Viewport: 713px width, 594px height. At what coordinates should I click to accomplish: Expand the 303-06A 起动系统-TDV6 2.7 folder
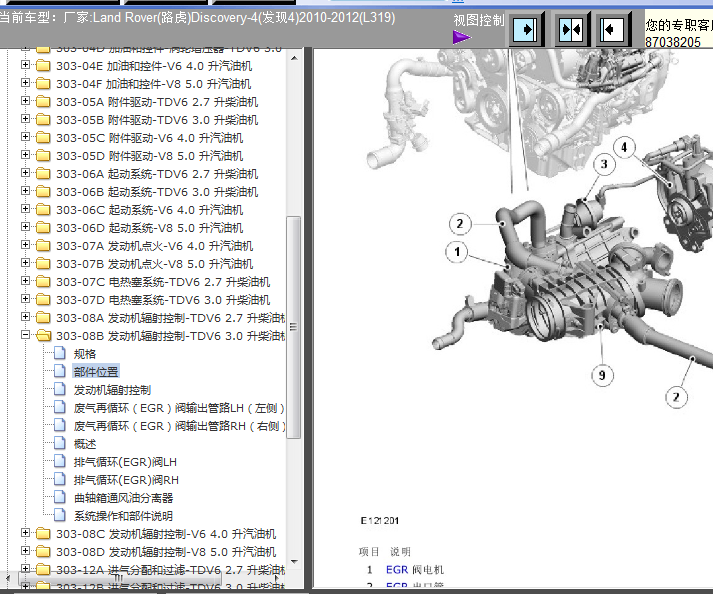pyautogui.click(x=25, y=173)
